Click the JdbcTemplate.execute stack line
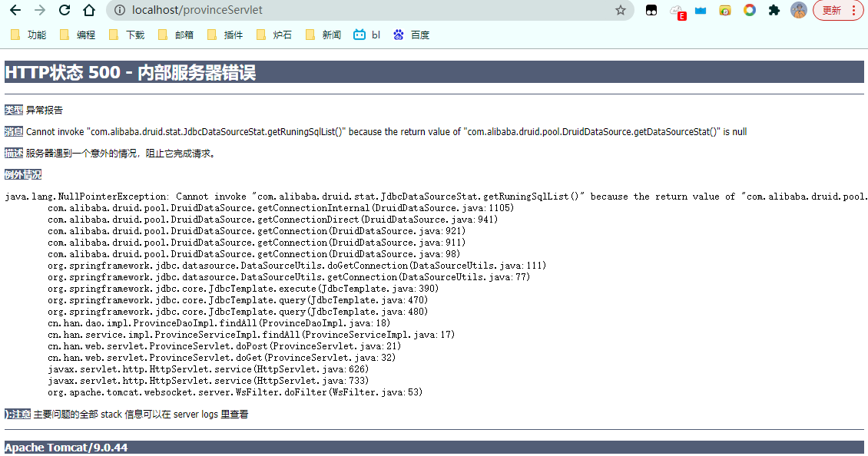868x456 pixels. [243, 289]
